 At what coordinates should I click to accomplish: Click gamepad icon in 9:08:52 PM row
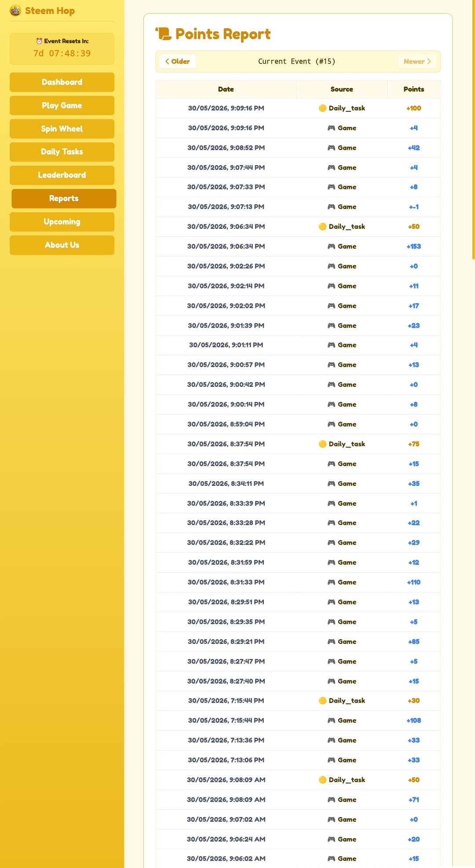pos(331,148)
